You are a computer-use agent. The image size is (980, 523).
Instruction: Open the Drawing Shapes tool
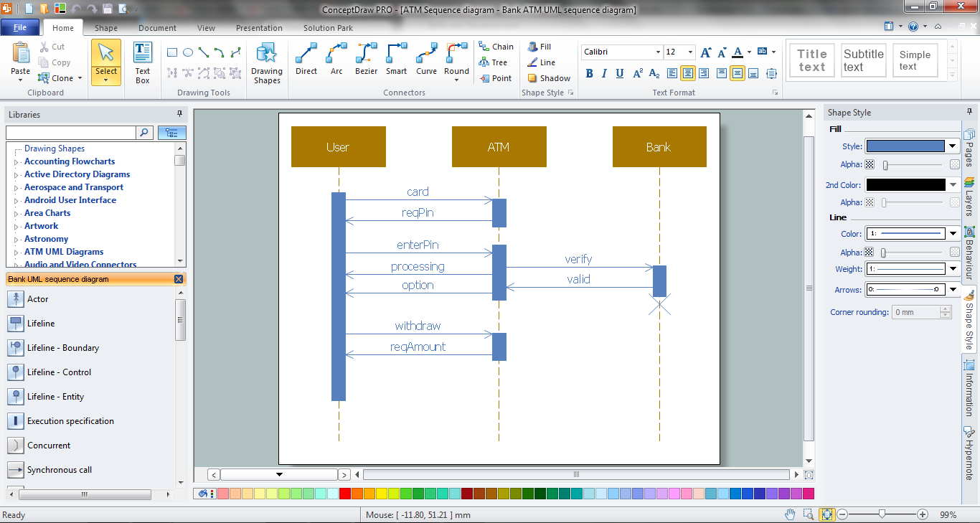click(266, 61)
